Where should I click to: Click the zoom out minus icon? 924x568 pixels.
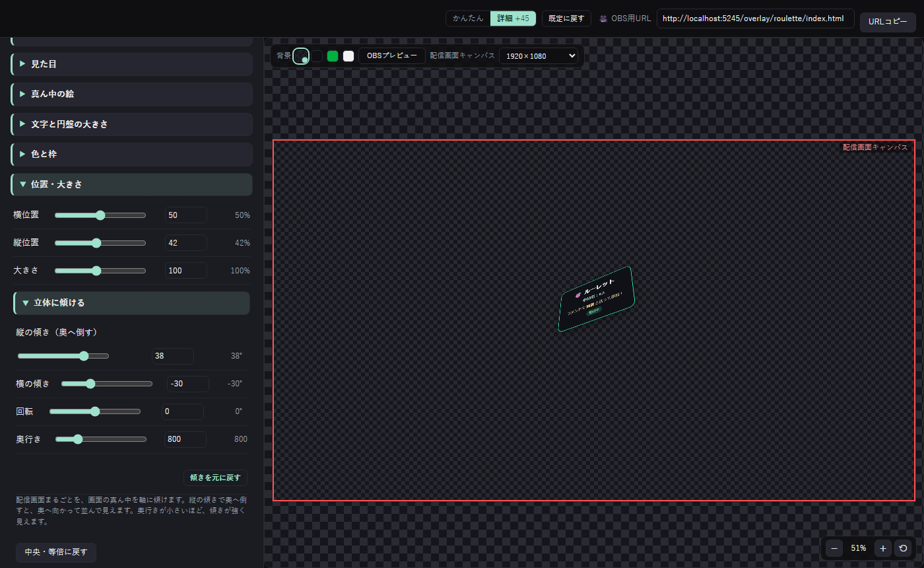(x=834, y=548)
